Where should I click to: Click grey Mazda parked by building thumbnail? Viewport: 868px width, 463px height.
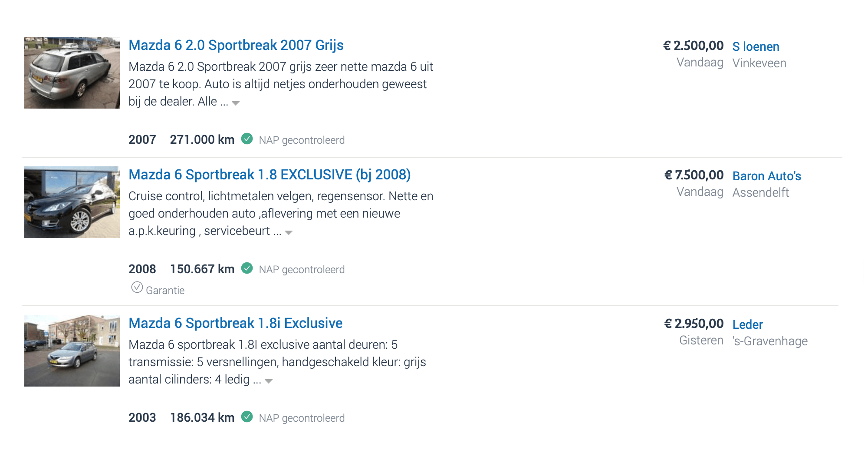pos(72,351)
